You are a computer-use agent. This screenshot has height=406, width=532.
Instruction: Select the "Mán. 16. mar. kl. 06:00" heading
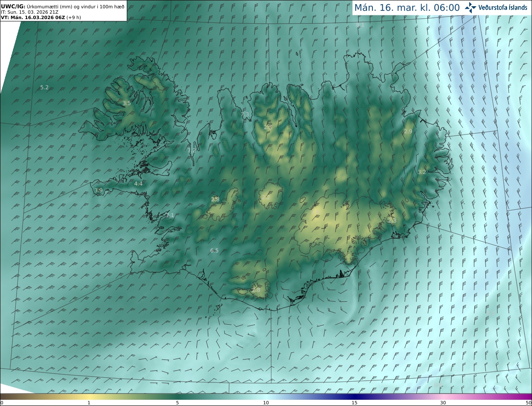coord(407,7)
